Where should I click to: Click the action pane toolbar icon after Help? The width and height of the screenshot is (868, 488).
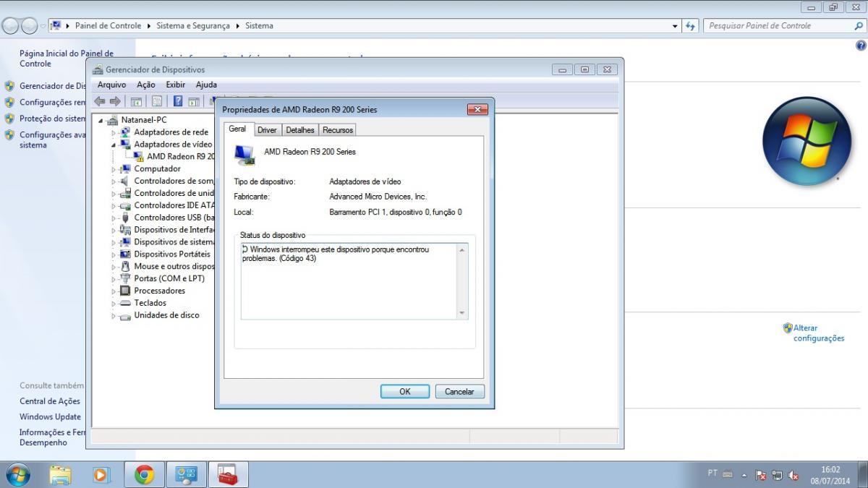pyautogui.click(x=194, y=101)
